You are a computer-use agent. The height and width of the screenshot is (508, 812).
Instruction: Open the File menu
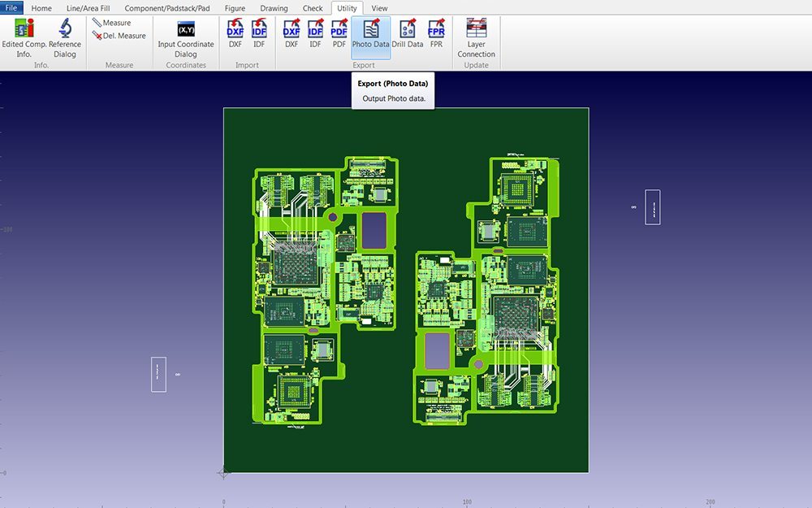(11, 7)
